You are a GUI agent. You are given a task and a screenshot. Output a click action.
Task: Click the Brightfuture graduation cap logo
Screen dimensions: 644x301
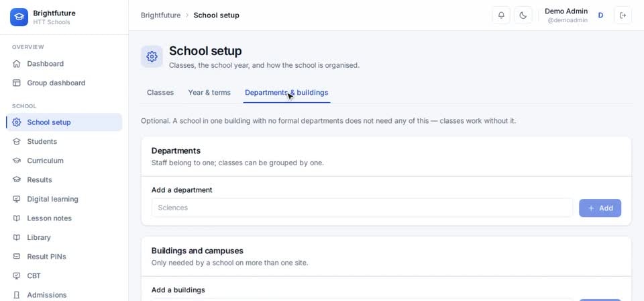(19, 17)
